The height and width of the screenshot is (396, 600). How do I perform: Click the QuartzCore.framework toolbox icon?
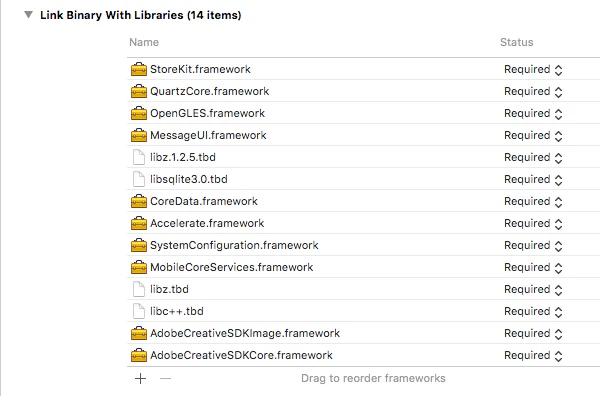click(139, 91)
